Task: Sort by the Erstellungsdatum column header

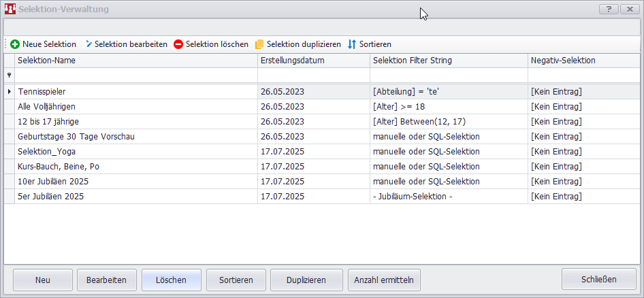Action: 313,61
